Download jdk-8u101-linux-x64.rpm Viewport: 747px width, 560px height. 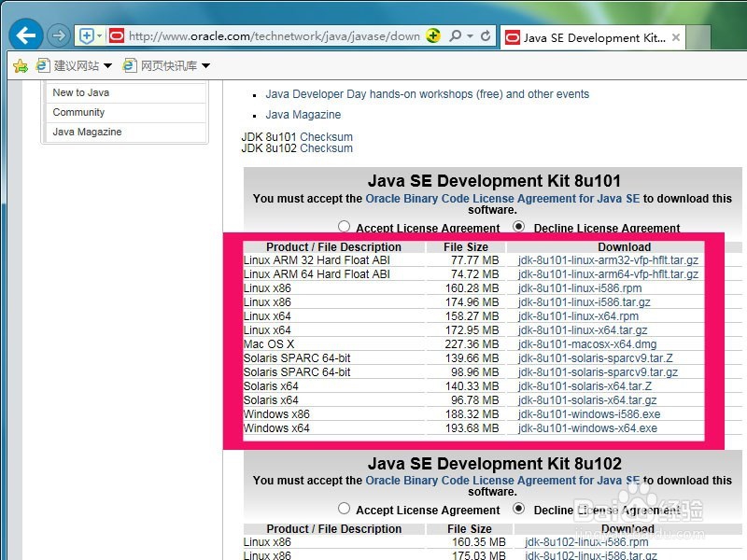578,316
